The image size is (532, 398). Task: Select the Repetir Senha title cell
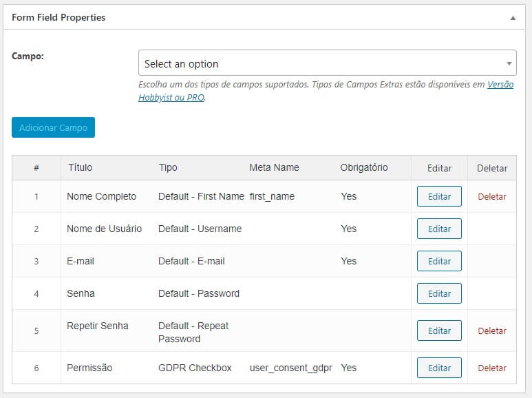tap(97, 326)
